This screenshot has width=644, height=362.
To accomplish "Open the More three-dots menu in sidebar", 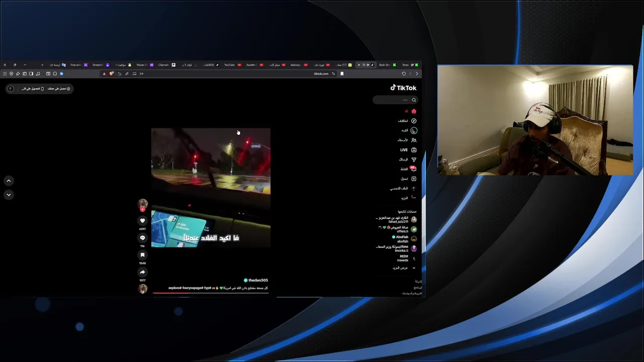I will [x=414, y=198].
